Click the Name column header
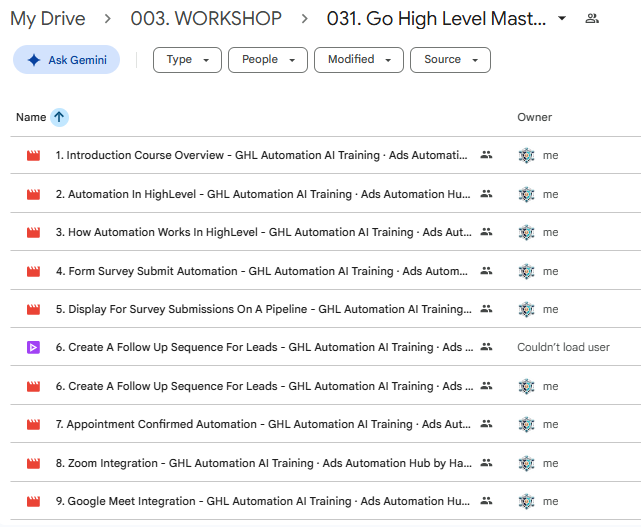 coord(31,117)
